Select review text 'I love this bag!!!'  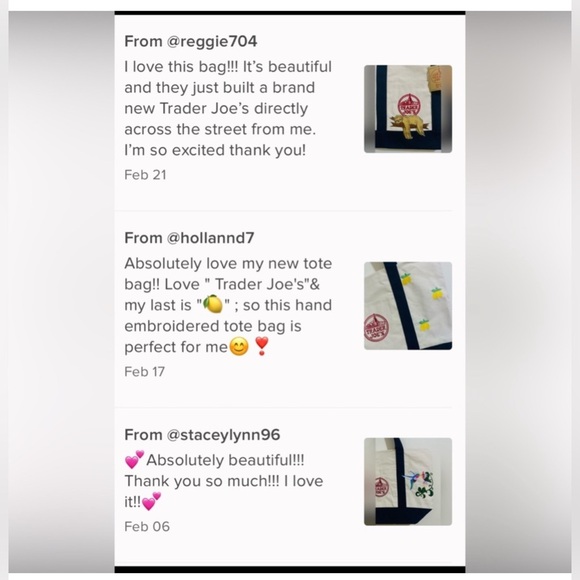point(182,67)
